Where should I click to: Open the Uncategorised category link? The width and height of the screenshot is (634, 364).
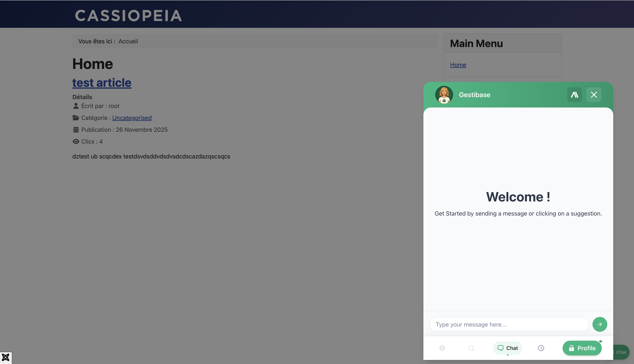132,118
